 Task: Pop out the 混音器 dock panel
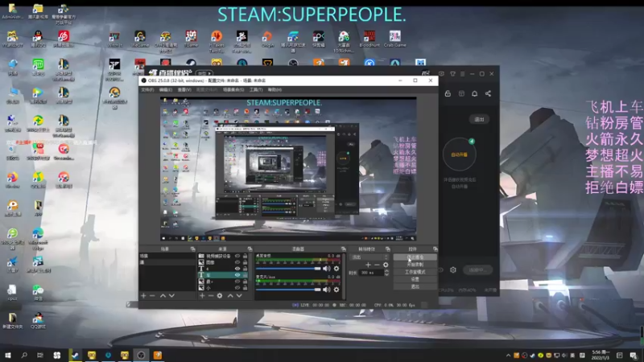point(344,249)
